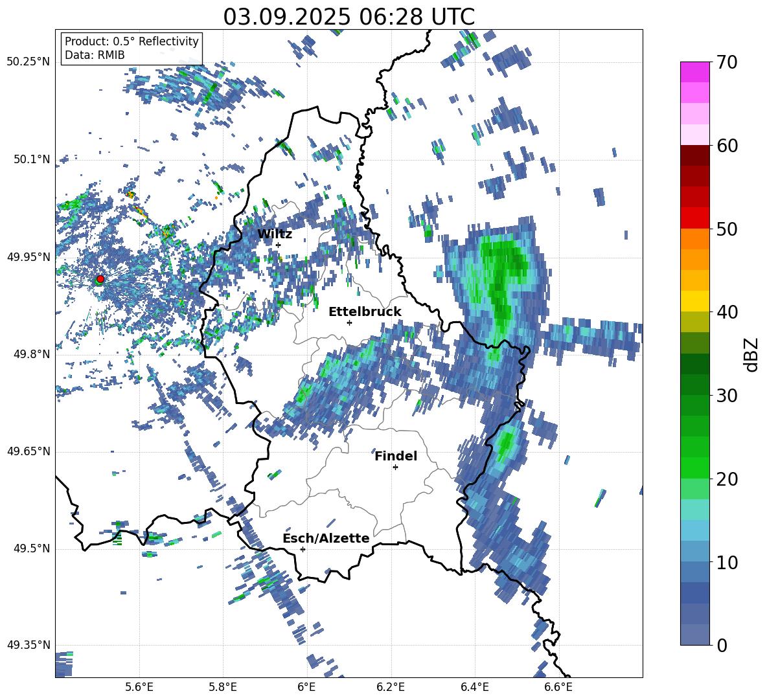This screenshot has height=700, width=767.
Task: Click the colorbar tick value 10
Action: tap(727, 562)
